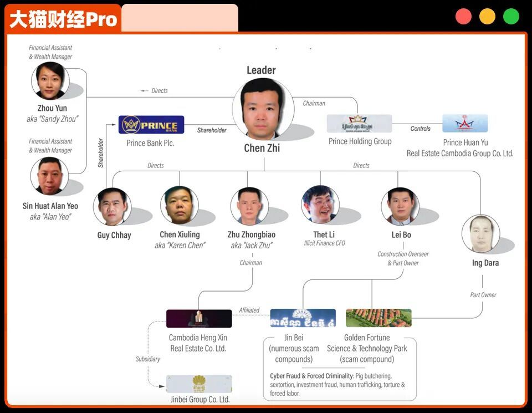The image size is (532, 413).
Task: Click the "Chairman" label under Zhu Zhongbiao
Action: [250, 263]
